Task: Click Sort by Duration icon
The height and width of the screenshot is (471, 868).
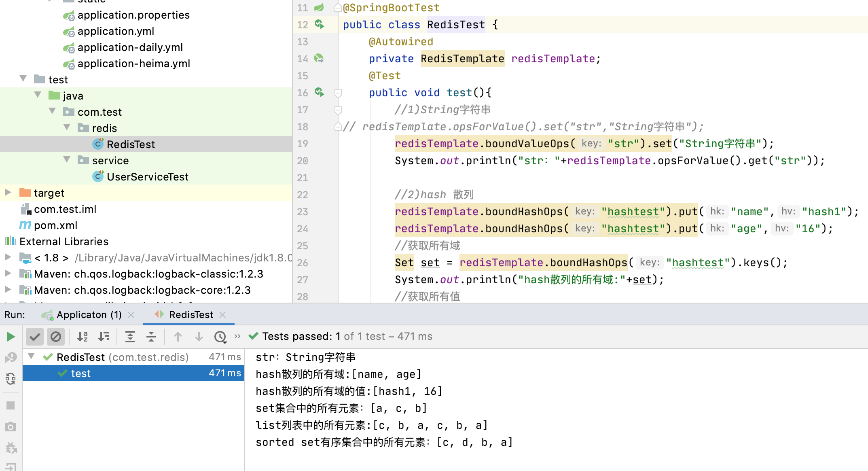Action: 104,337
